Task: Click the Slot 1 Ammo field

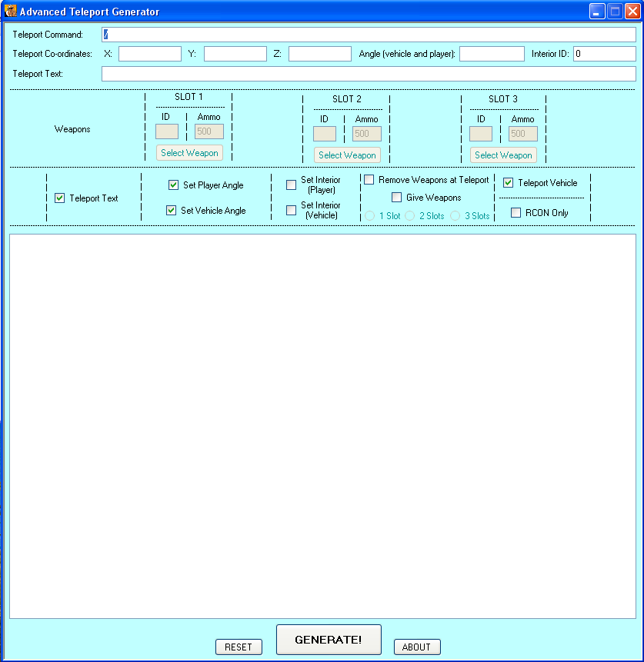Action: coord(209,131)
